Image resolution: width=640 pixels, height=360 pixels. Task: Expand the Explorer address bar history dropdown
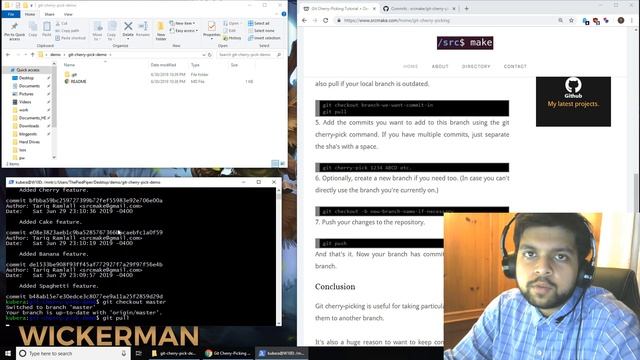[x=204, y=54]
